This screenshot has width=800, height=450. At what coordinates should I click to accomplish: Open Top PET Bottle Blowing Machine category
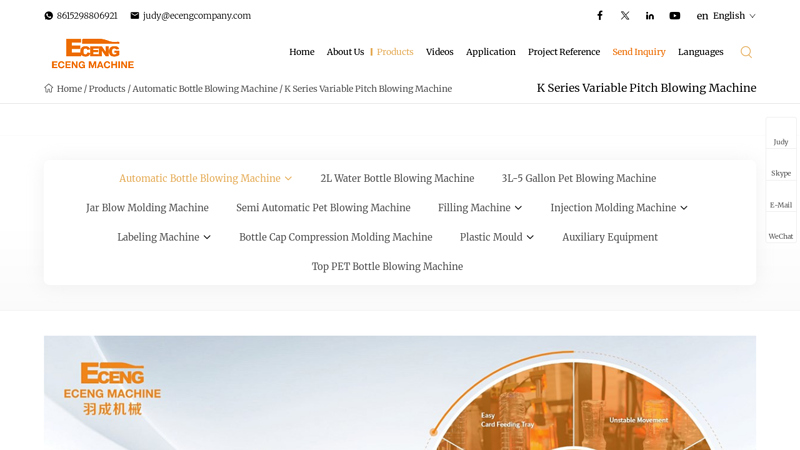click(387, 266)
